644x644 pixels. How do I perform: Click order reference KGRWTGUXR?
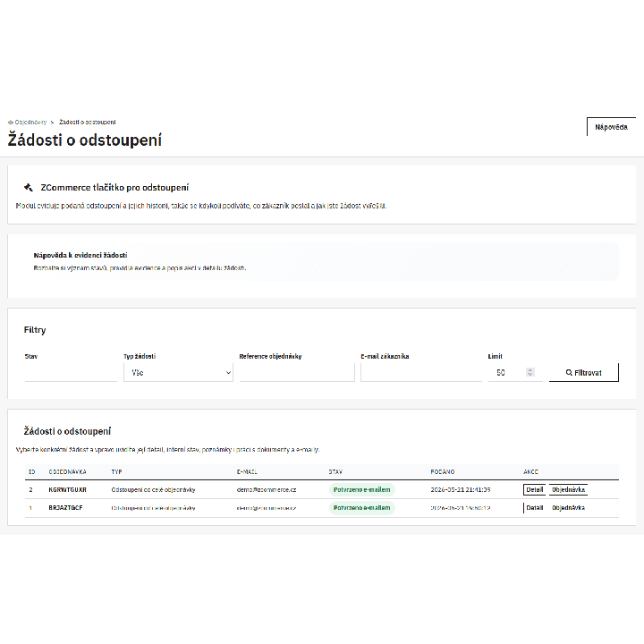click(x=67, y=489)
